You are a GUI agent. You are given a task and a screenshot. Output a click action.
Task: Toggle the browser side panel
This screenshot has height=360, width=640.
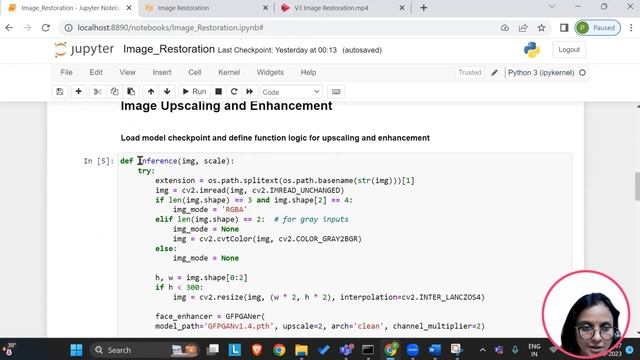[x=564, y=28]
